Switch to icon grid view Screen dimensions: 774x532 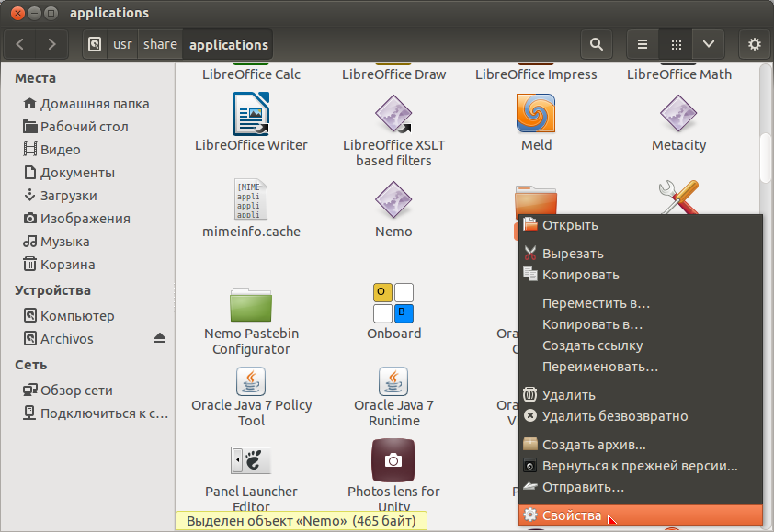click(676, 44)
